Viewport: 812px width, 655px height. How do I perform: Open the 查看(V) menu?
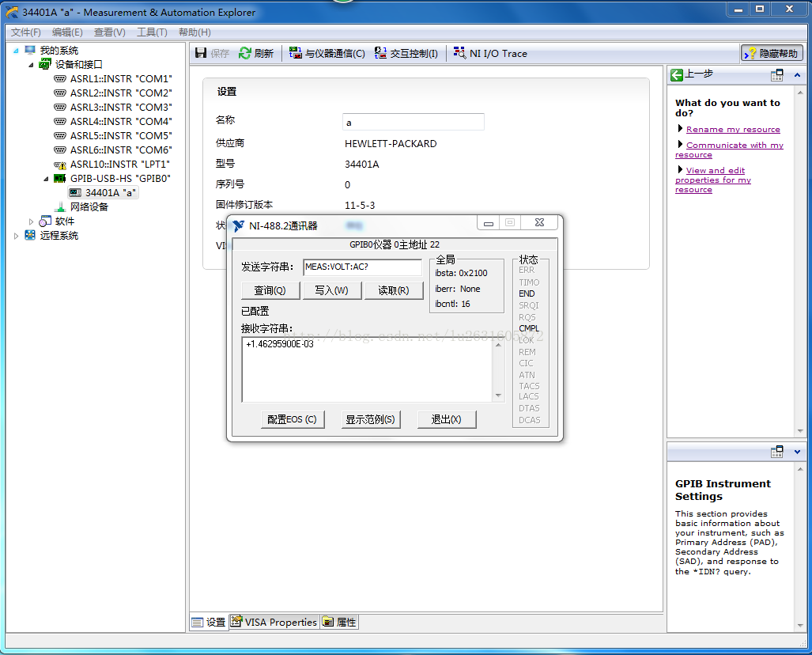tap(109, 32)
